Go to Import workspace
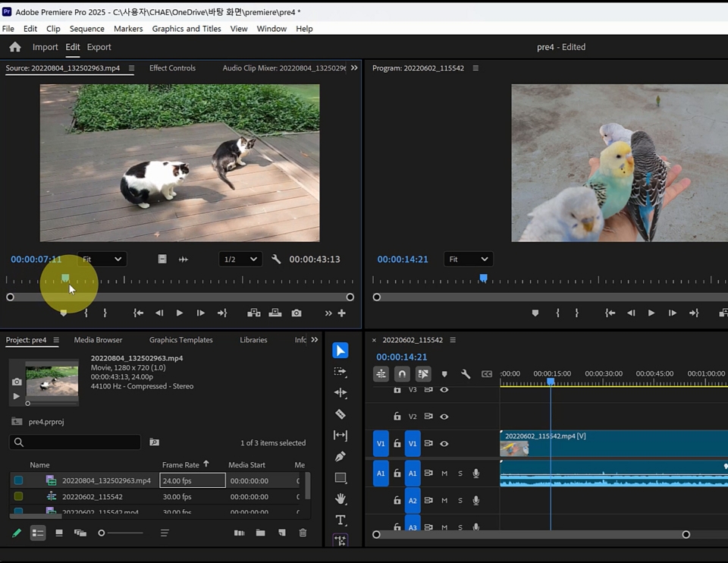Image resolution: width=728 pixels, height=563 pixels. coord(45,47)
